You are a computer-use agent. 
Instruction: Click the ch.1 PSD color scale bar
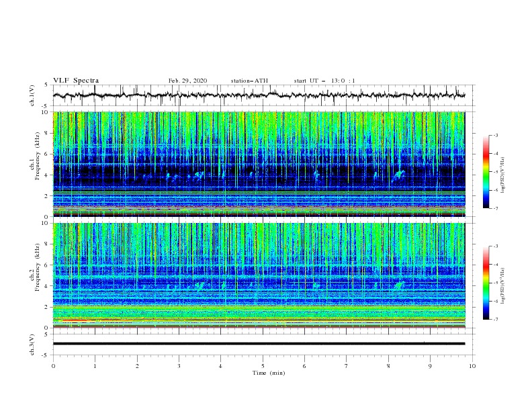(486, 172)
